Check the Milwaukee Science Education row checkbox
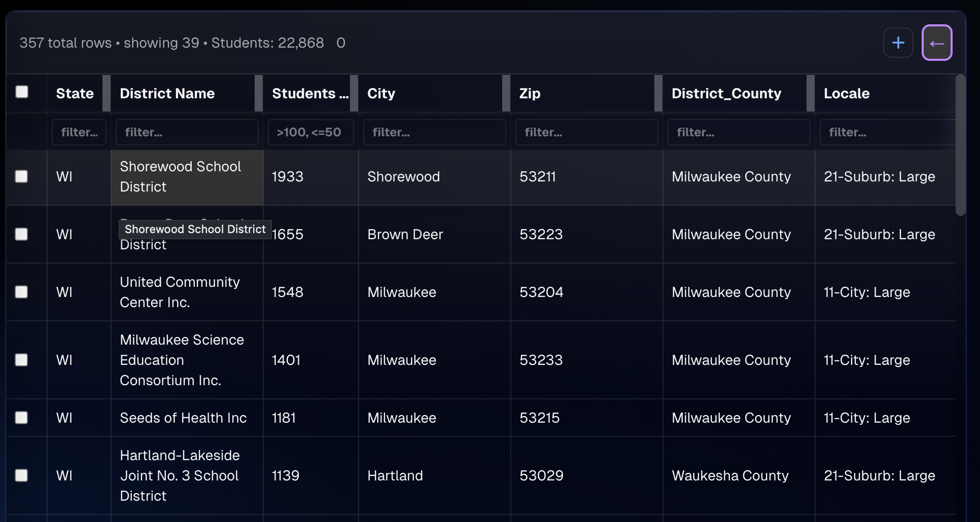This screenshot has height=522, width=980. tap(22, 360)
